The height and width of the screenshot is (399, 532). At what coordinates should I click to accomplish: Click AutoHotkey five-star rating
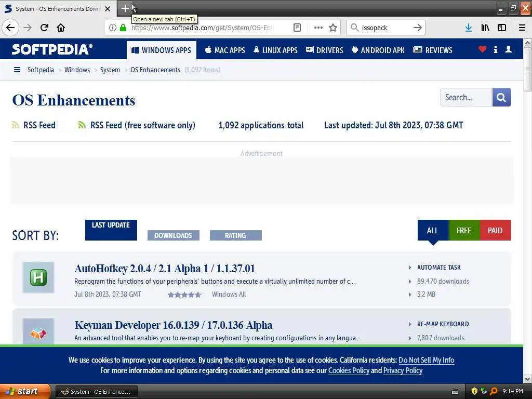click(184, 295)
